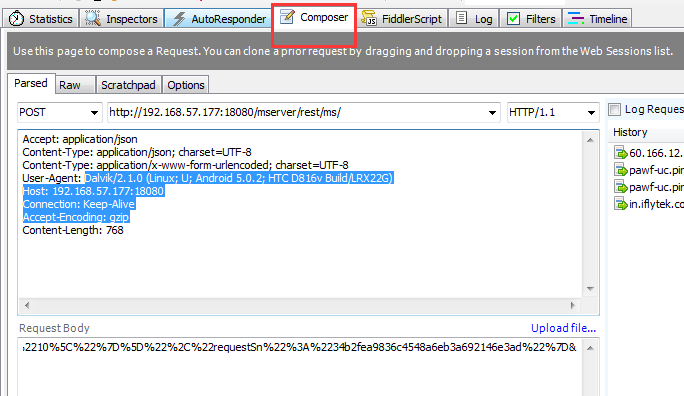The height and width of the screenshot is (396, 684).
Task: Click the Statistics stopwatch icon
Action: click(x=17, y=19)
